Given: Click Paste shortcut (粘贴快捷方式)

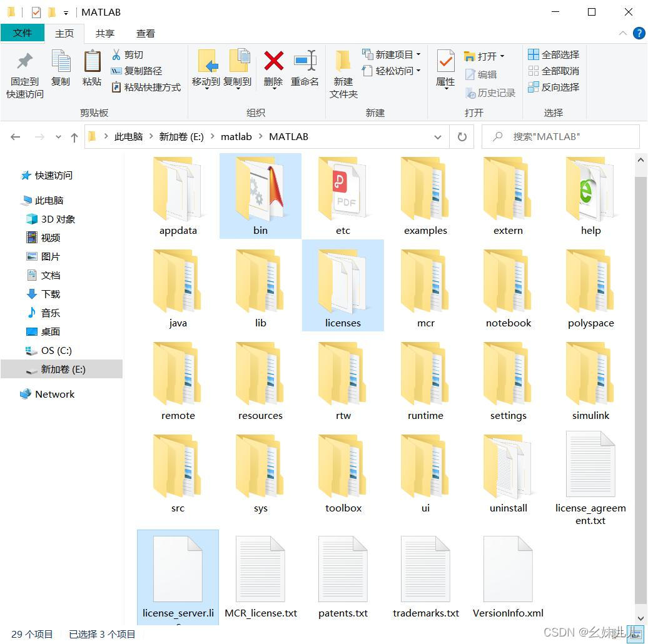Looking at the screenshot, I should (x=146, y=87).
